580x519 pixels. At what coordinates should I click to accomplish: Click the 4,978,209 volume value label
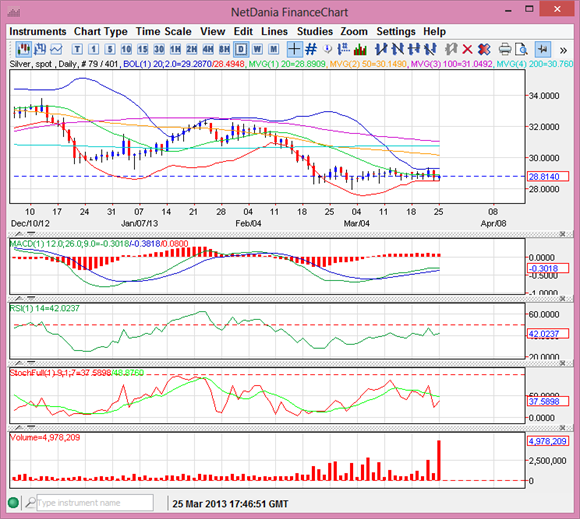pos(548,441)
